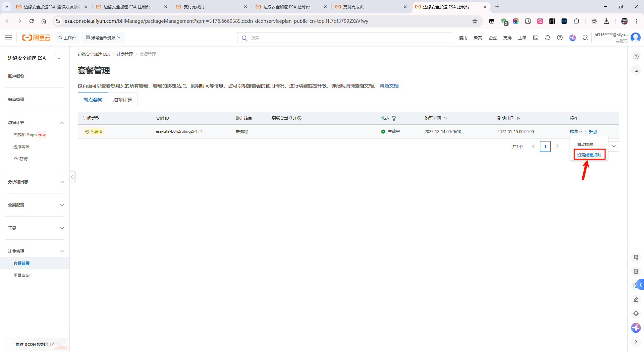The height and width of the screenshot is (352, 644).
Task: Expand the 账号全部资源 dropdown
Action: click(103, 37)
